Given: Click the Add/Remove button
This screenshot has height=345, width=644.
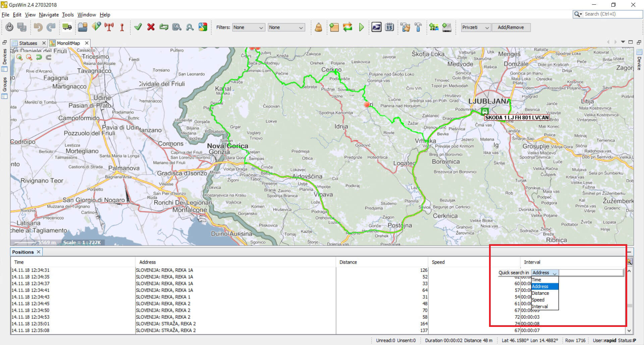Looking at the screenshot, I should (x=511, y=27).
